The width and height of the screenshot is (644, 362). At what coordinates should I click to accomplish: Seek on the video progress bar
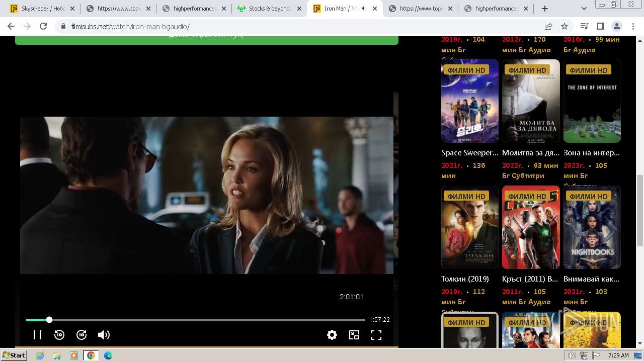tap(196, 320)
